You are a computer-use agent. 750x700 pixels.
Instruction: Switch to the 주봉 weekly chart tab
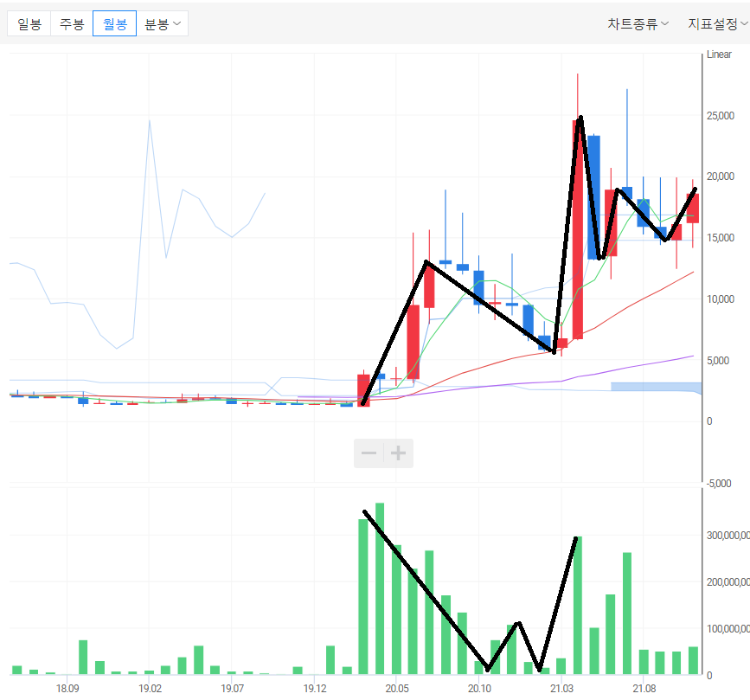tap(72, 23)
